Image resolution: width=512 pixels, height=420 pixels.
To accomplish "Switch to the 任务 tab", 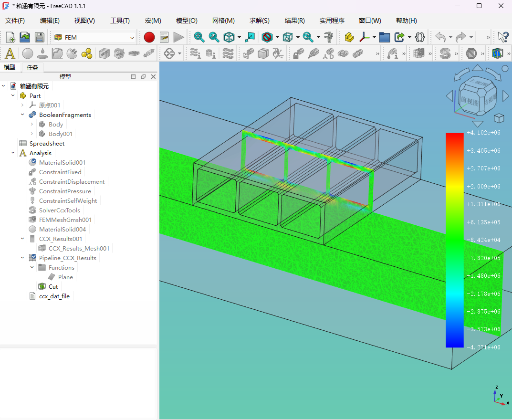I will (32, 68).
